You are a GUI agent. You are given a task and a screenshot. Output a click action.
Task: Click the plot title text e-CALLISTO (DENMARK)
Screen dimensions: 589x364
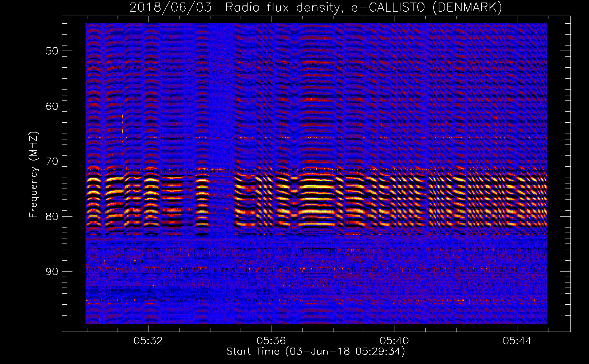(x=426, y=7)
